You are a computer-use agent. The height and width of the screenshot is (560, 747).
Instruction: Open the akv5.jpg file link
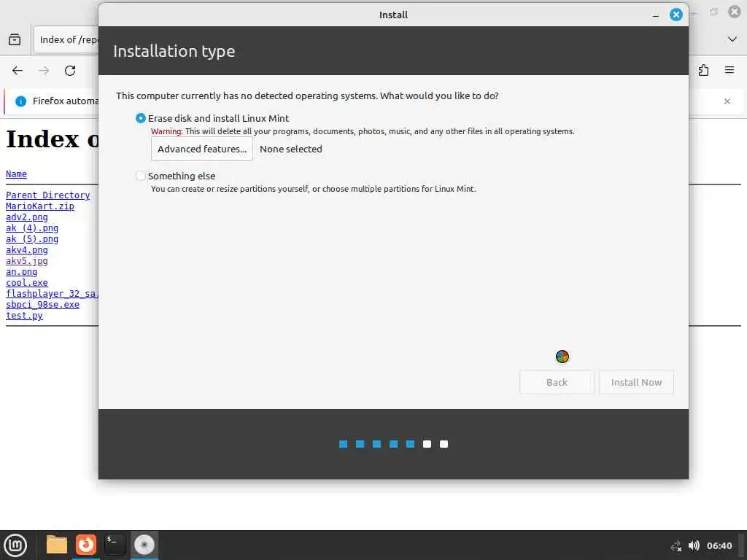(x=27, y=261)
